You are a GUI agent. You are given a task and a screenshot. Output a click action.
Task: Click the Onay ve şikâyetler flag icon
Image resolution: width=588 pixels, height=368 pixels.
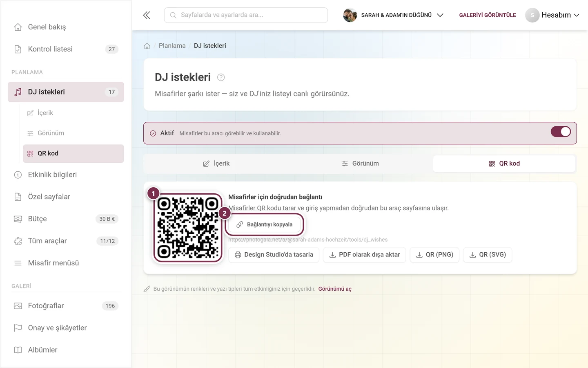[18, 328]
